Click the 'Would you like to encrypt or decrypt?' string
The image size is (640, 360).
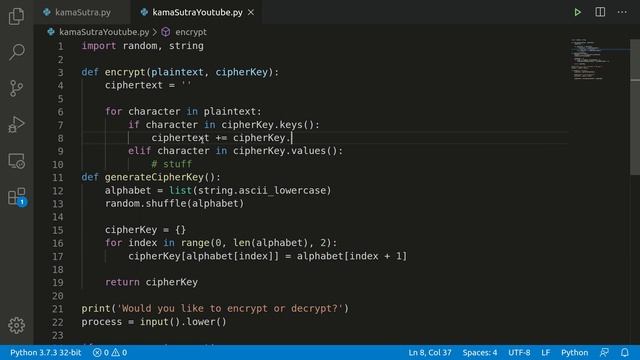point(230,309)
